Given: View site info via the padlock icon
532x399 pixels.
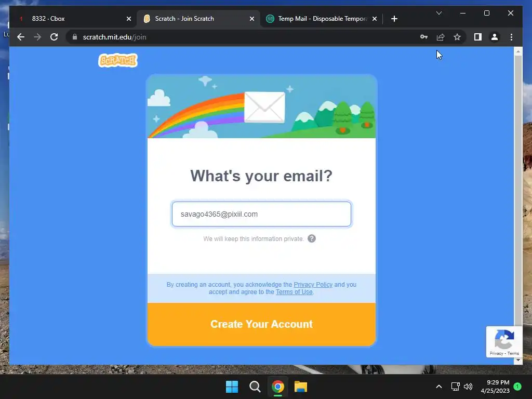Looking at the screenshot, I should pyautogui.click(x=75, y=37).
